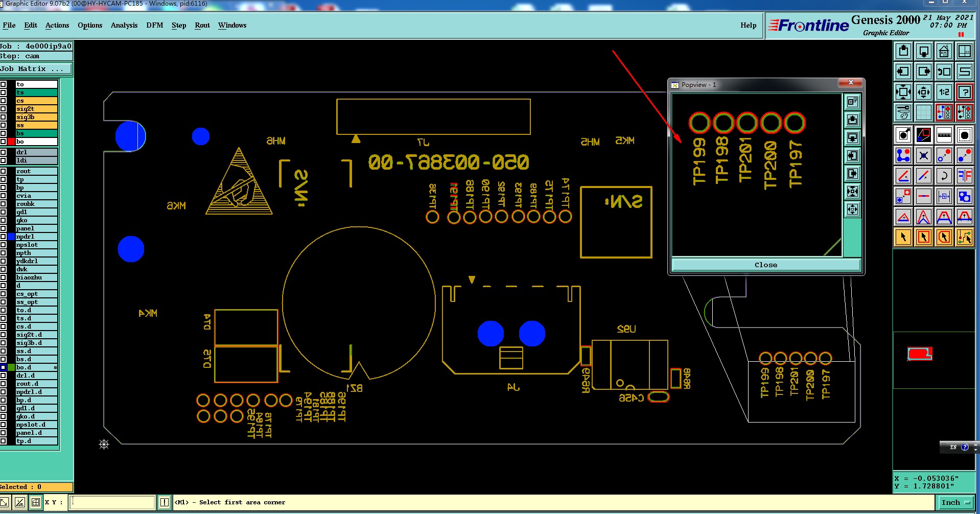The width and height of the screenshot is (980, 514).
Task: Select the plain arrow selection tool
Action: pyautogui.click(x=903, y=237)
